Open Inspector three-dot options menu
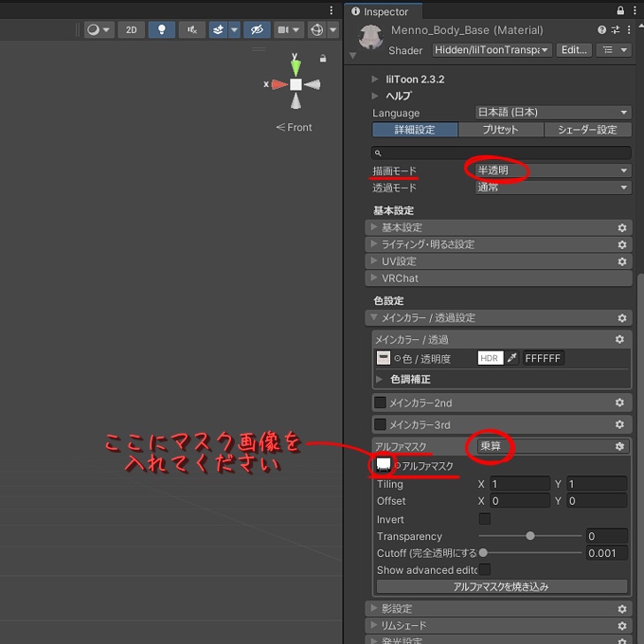The image size is (644, 644). 635,10
